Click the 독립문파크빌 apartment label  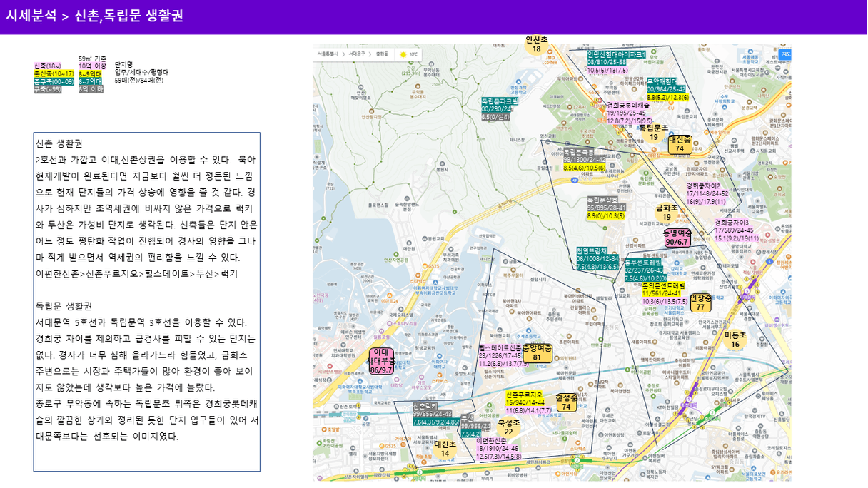pos(500,101)
